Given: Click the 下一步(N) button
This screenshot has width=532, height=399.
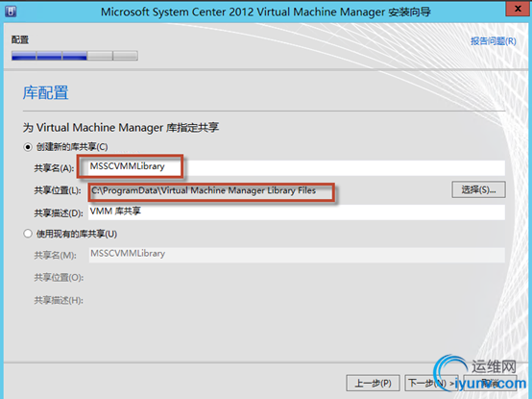Looking at the screenshot, I should tap(431, 383).
